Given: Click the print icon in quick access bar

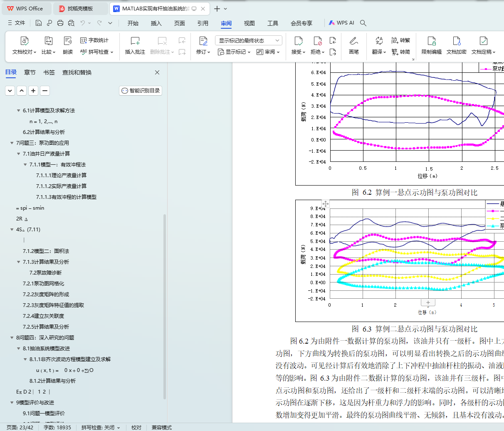Looking at the screenshot, I should pyautogui.click(x=60, y=23).
